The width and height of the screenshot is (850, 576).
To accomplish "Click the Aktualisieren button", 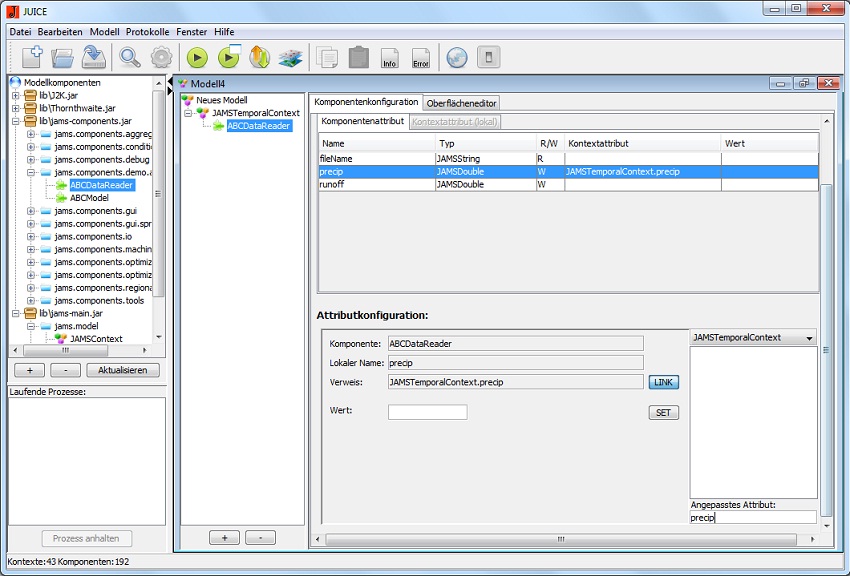I will pyautogui.click(x=123, y=370).
